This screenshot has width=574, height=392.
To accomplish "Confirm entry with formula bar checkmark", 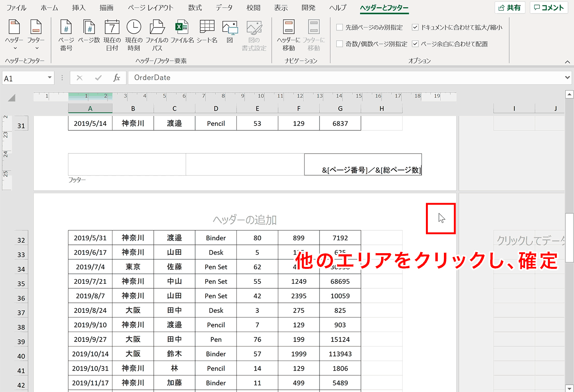I will click(98, 78).
